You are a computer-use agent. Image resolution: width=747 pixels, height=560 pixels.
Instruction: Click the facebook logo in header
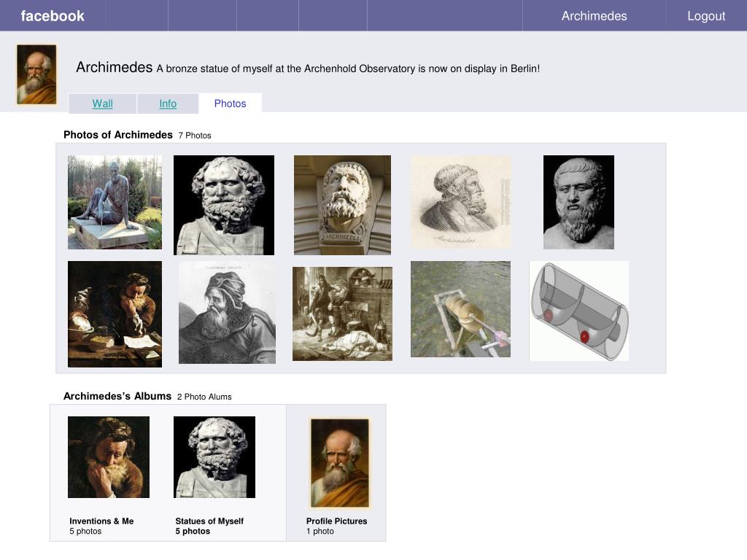pos(53,16)
